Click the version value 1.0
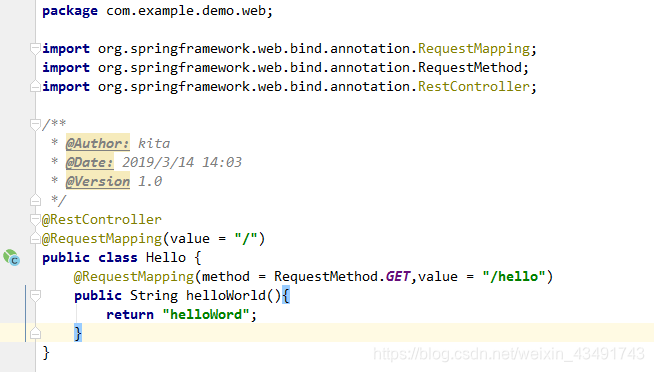The image size is (654, 372). point(150,181)
